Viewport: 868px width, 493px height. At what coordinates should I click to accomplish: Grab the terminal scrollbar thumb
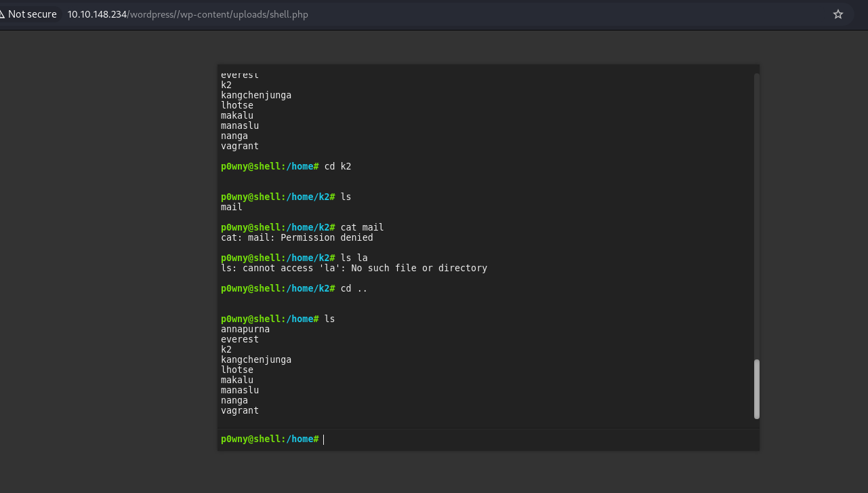tap(756, 389)
